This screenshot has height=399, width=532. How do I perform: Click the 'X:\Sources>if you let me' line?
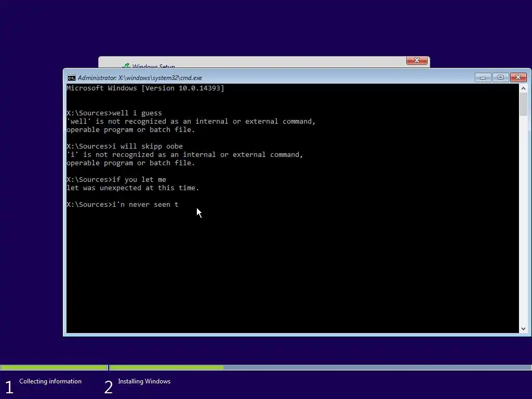tap(116, 179)
